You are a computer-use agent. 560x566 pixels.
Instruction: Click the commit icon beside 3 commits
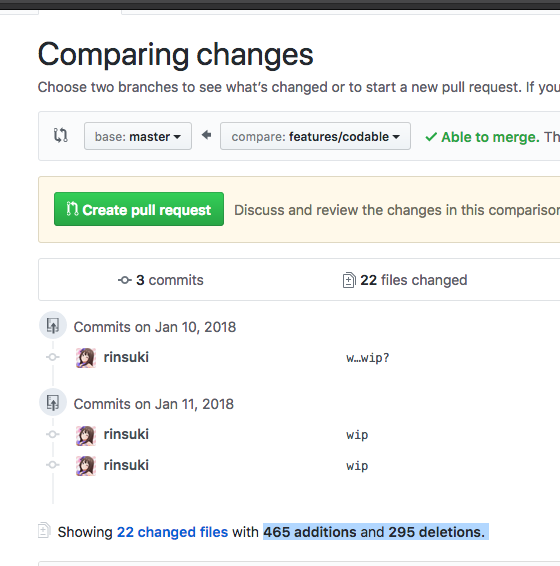(x=125, y=280)
